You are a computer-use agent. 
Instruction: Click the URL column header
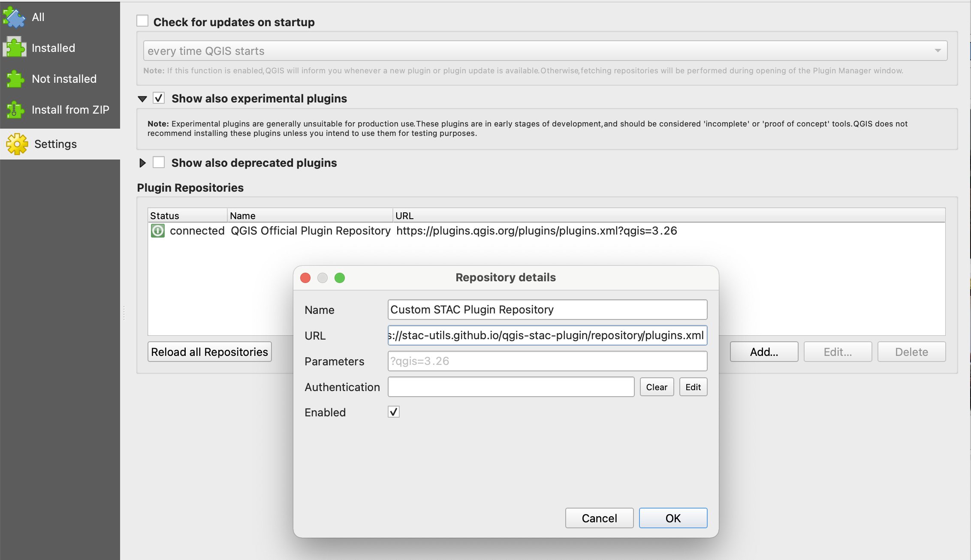(669, 215)
